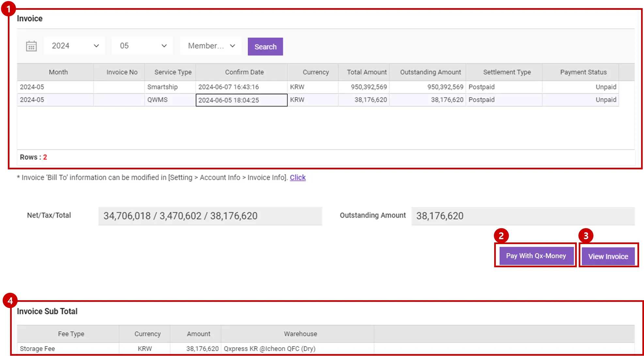This screenshot has width=644, height=356.
Task: Open the 2024 year dropdown
Action: 74,46
